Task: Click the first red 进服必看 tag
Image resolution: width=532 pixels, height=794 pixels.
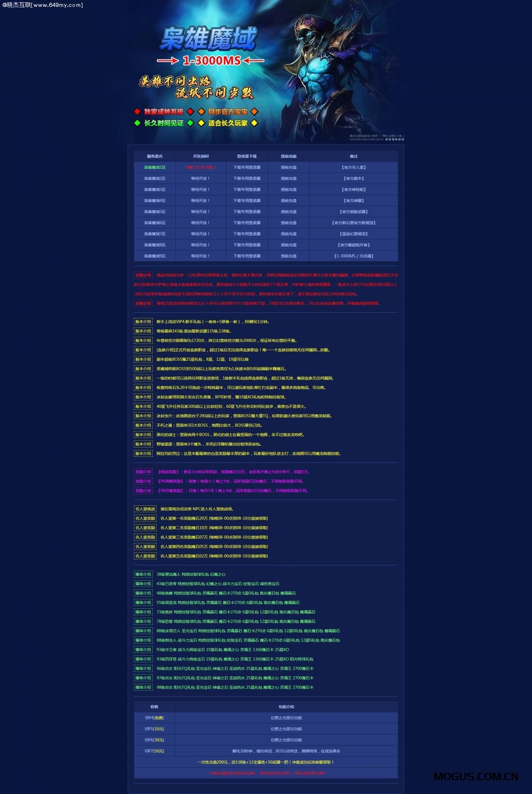Action: [143, 275]
